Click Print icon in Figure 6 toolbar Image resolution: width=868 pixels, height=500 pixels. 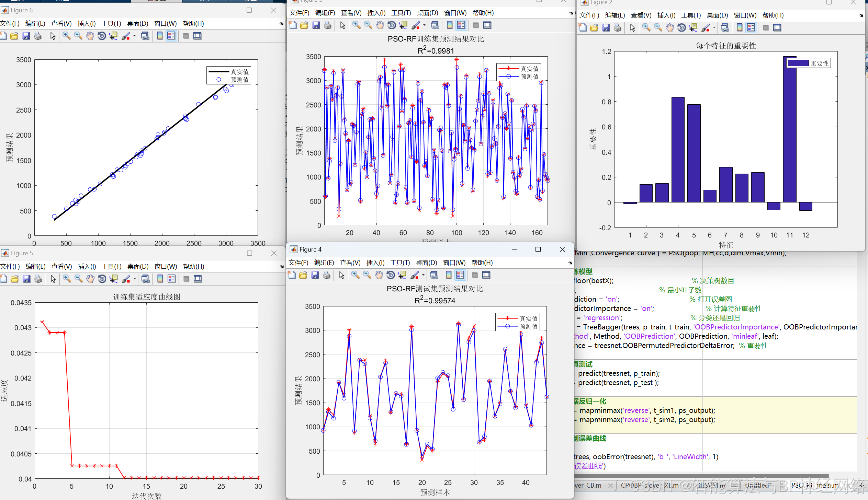point(38,36)
